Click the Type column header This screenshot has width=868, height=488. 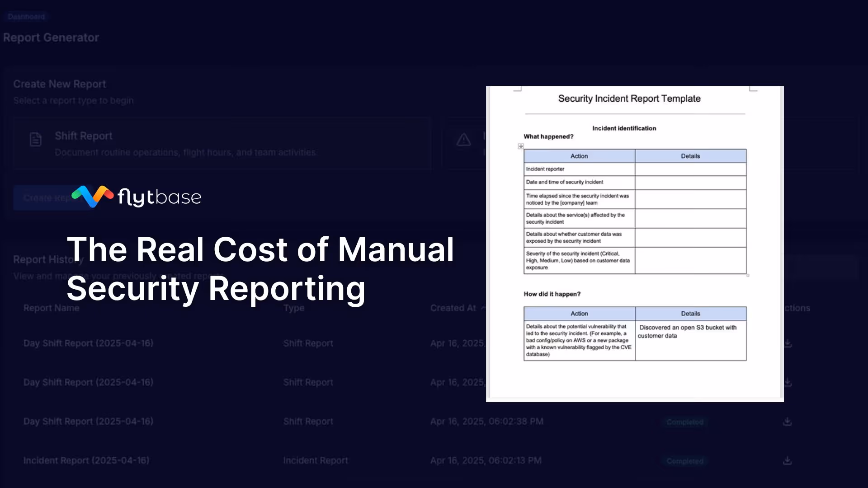click(x=294, y=308)
